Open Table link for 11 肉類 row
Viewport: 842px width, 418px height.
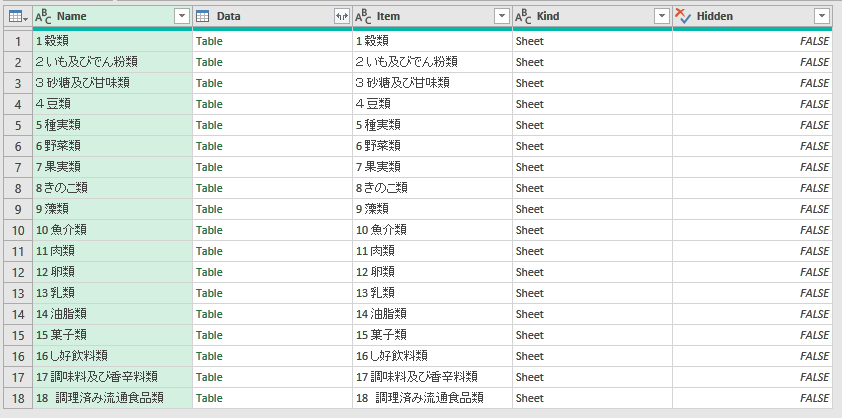tap(209, 251)
